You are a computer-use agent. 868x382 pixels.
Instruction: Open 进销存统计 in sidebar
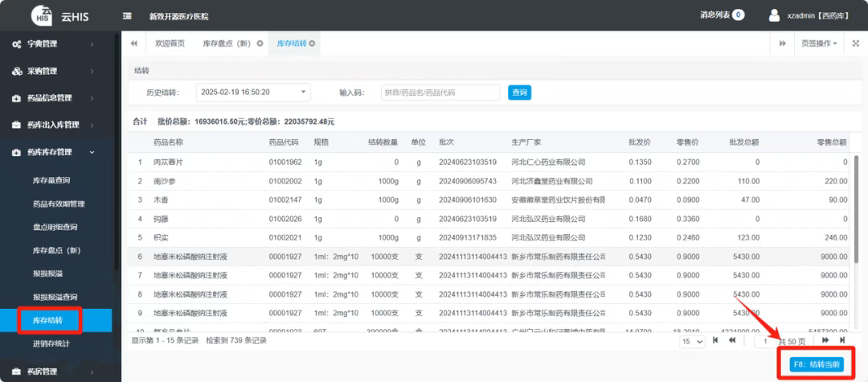pos(51,344)
